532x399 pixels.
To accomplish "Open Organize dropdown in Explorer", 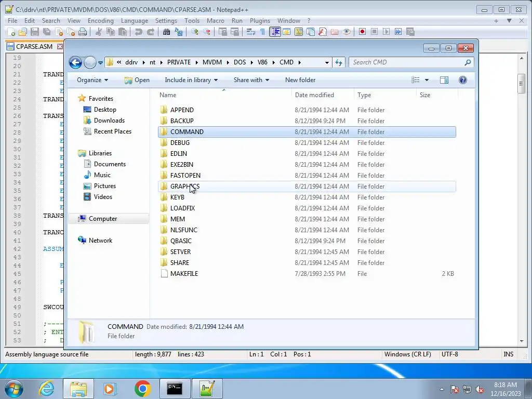I will pyautogui.click(x=92, y=80).
